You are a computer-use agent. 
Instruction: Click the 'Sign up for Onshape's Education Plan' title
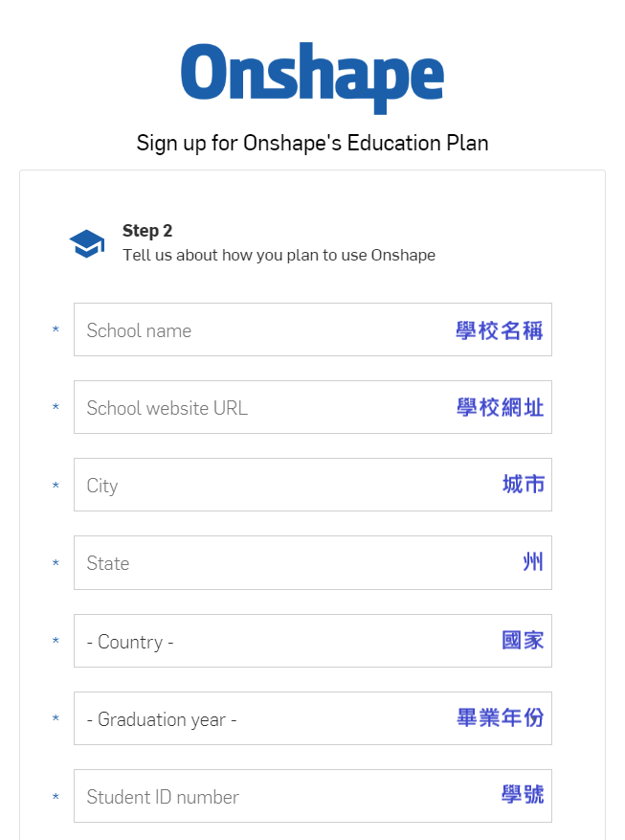[x=312, y=144]
